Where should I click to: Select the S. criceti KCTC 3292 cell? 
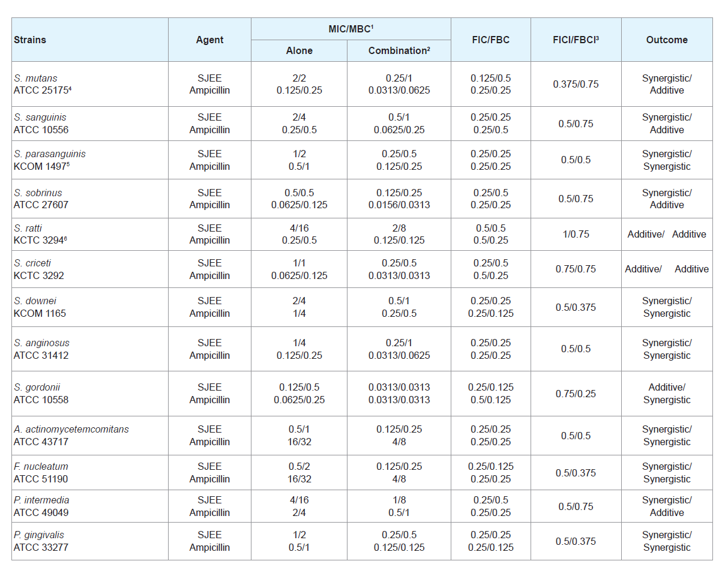coord(90,269)
